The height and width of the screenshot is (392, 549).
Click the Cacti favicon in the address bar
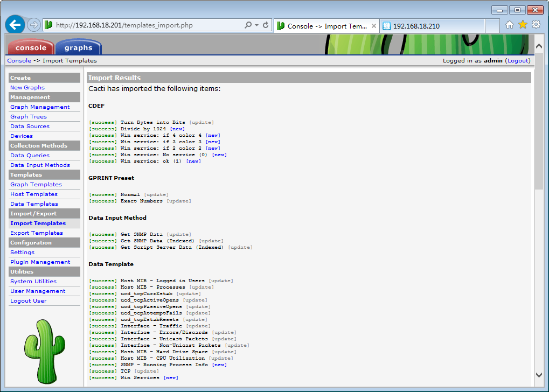[48, 25]
